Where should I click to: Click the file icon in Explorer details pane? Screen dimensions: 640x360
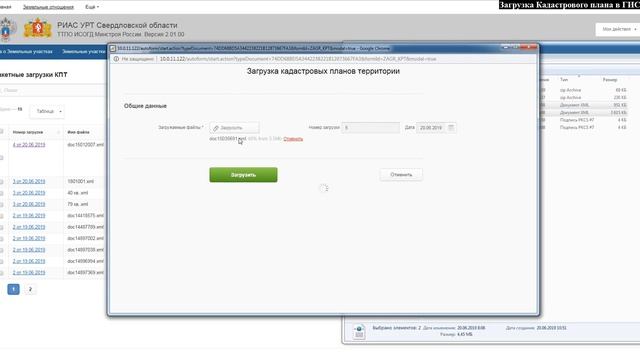coord(359,331)
